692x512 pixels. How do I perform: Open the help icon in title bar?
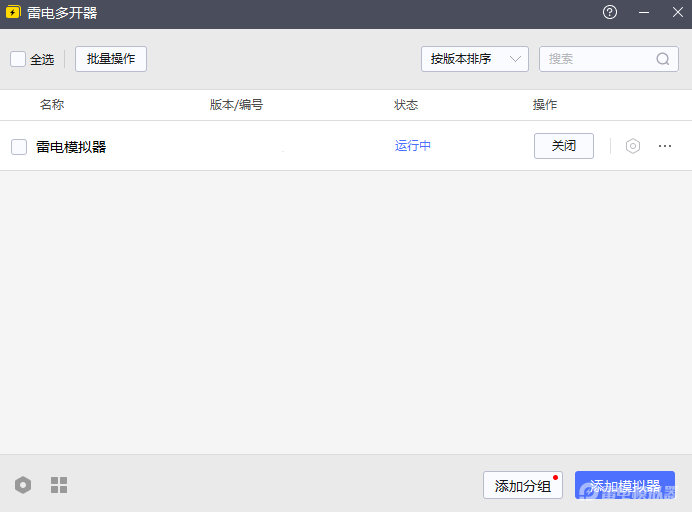coord(610,13)
